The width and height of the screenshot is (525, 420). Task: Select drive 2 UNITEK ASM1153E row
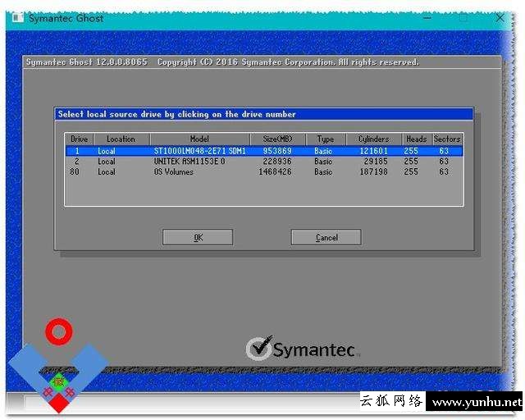[x=264, y=162]
